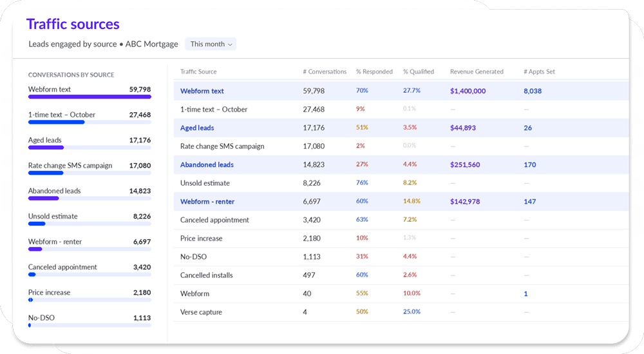Click the 26 appointments set value
Image resolution: width=644 pixels, height=354 pixels.
528,128
